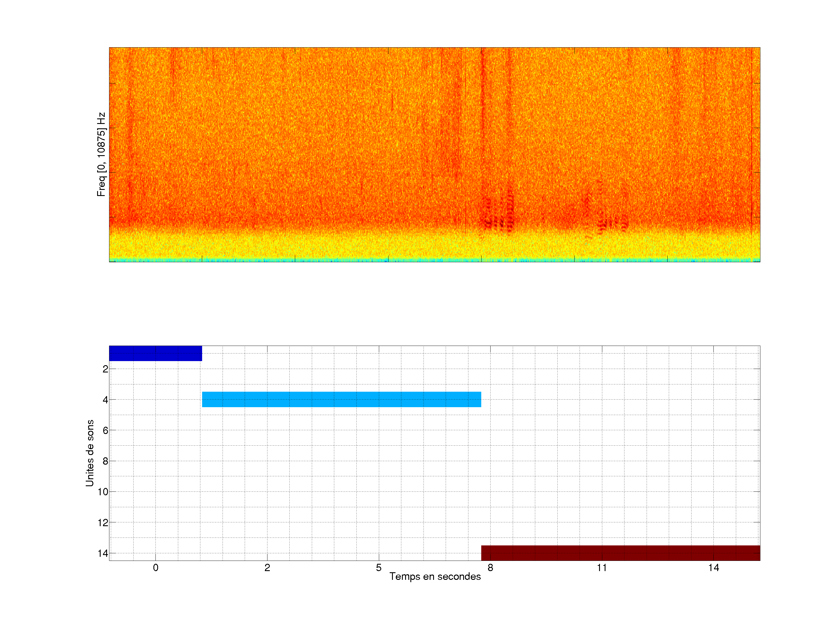This screenshot has width=840, height=630.
Task: Click y-axis tick label 12
Action: tap(103, 523)
